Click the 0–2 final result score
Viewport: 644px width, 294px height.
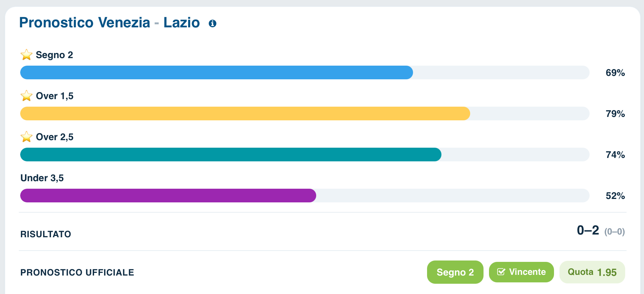tap(588, 230)
